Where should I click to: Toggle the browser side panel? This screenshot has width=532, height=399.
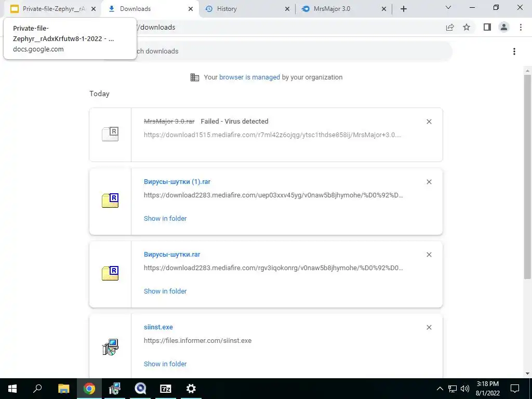pos(487,27)
